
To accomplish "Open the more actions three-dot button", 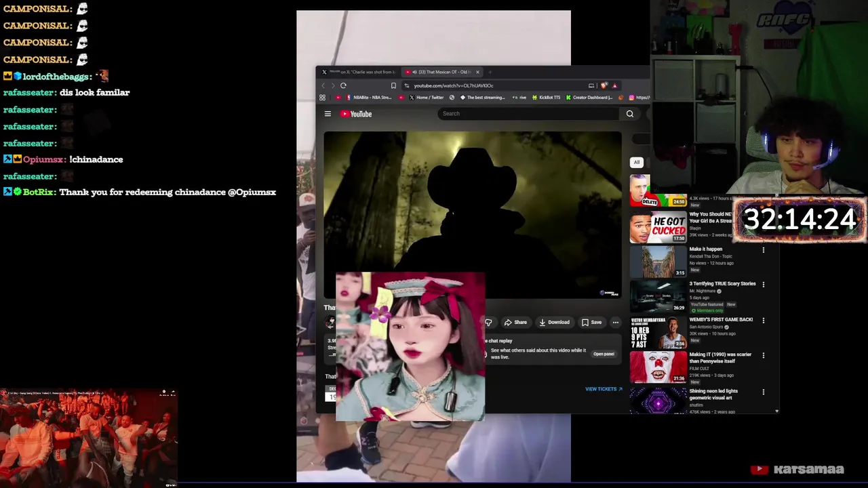I will pos(616,323).
